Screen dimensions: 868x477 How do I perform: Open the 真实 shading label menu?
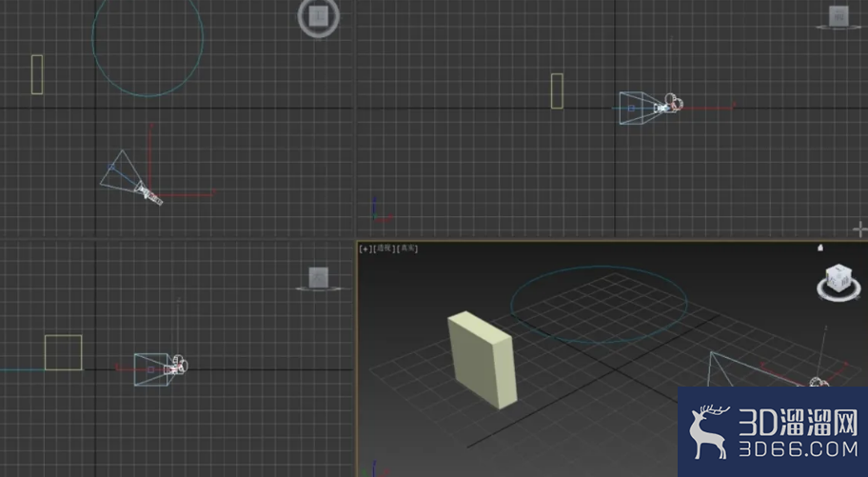407,248
